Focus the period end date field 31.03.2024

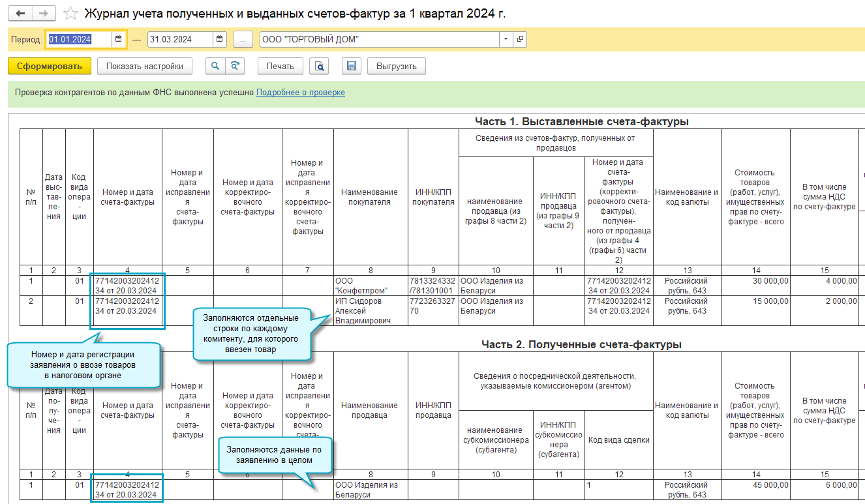181,39
